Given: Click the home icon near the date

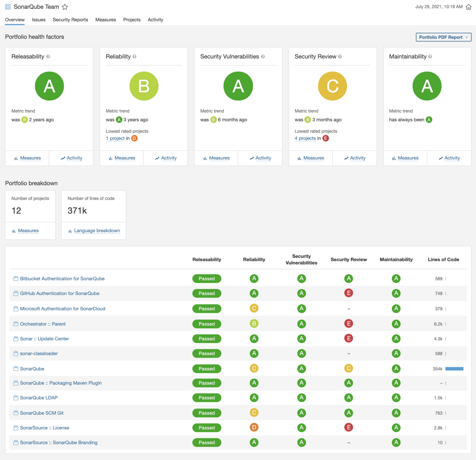Looking at the screenshot, I should click(468, 7).
